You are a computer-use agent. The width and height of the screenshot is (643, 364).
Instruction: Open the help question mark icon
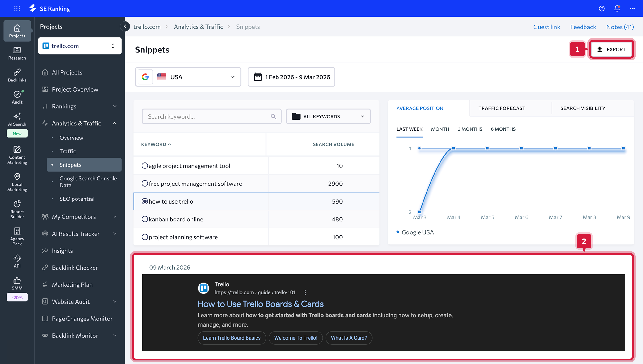(x=602, y=8)
